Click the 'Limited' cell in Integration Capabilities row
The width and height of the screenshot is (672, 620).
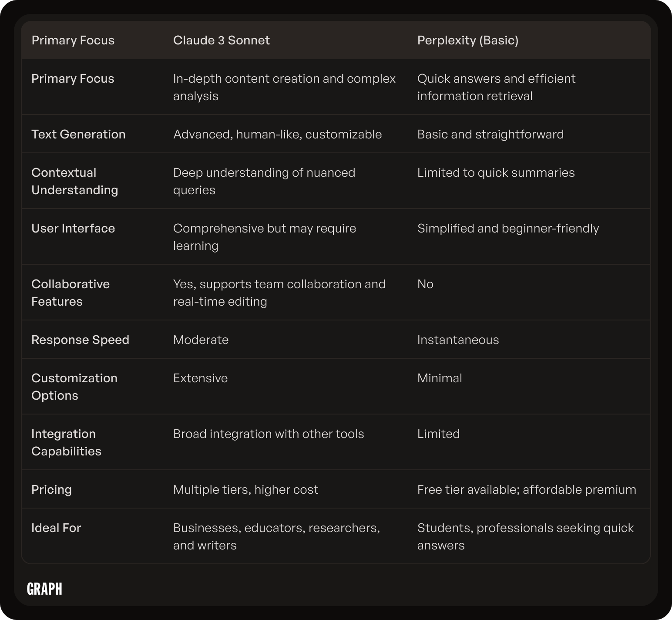pyautogui.click(x=438, y=434)
